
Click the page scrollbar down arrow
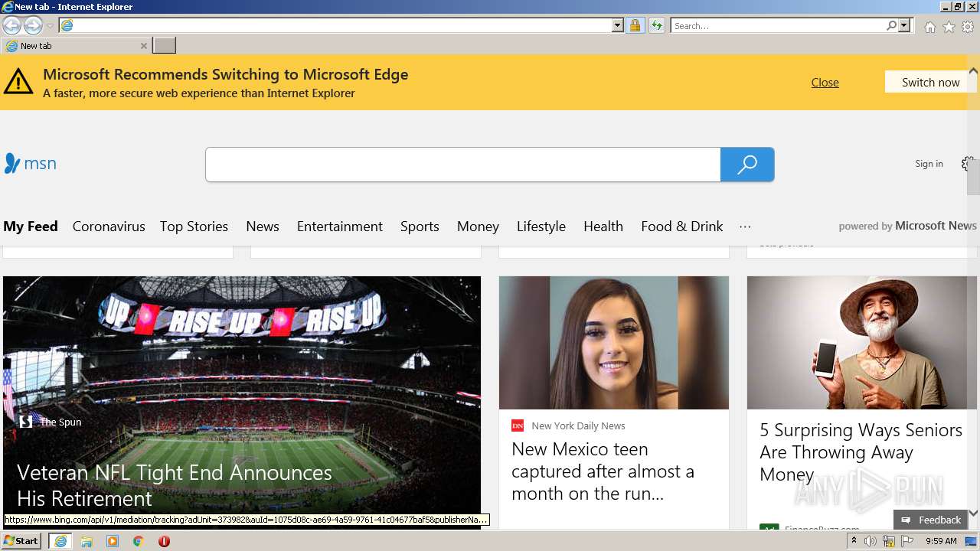coord(973,513)
